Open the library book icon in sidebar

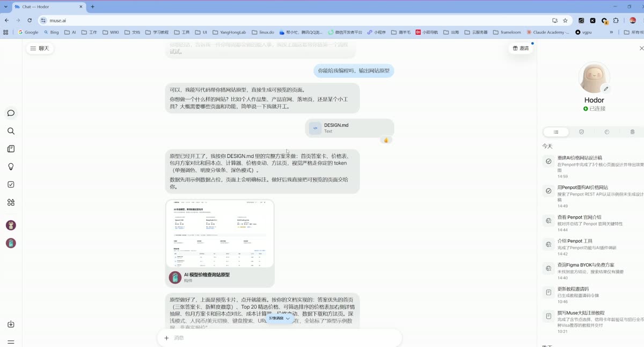point(11,149)
